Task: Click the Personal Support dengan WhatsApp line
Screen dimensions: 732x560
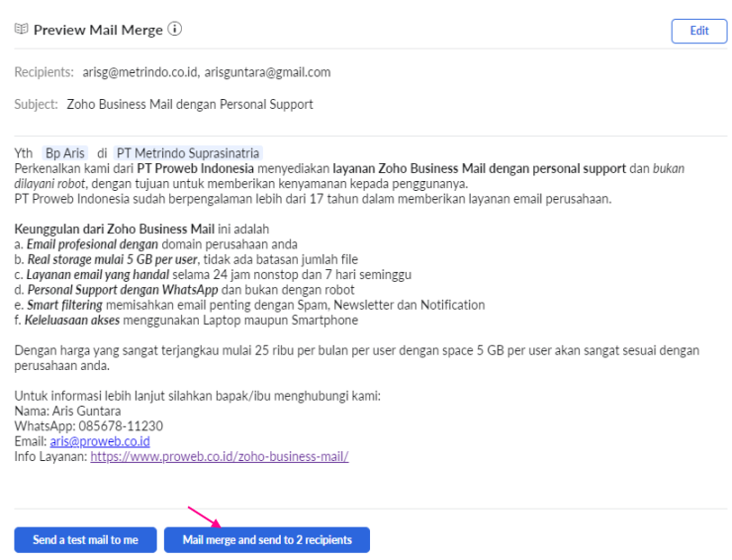Action: point(184,290)
